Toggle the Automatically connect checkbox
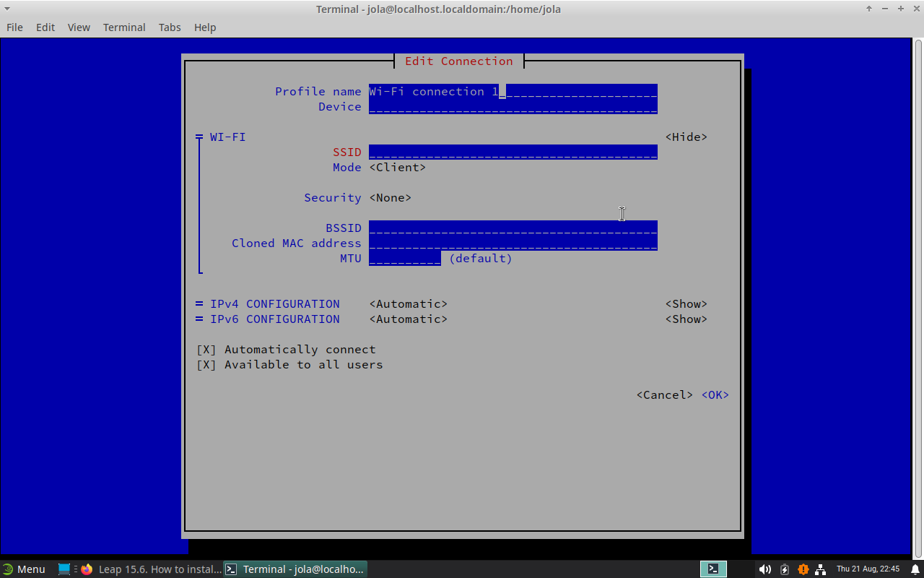 (x=206, y=350)
